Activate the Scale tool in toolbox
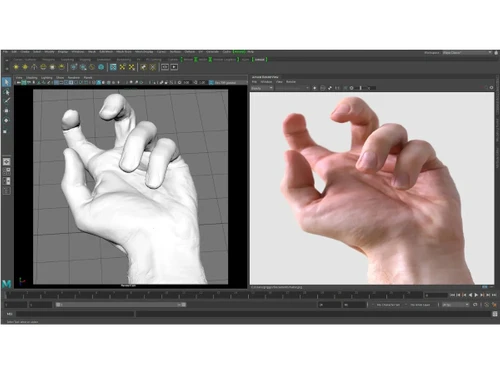 (6, 131)
